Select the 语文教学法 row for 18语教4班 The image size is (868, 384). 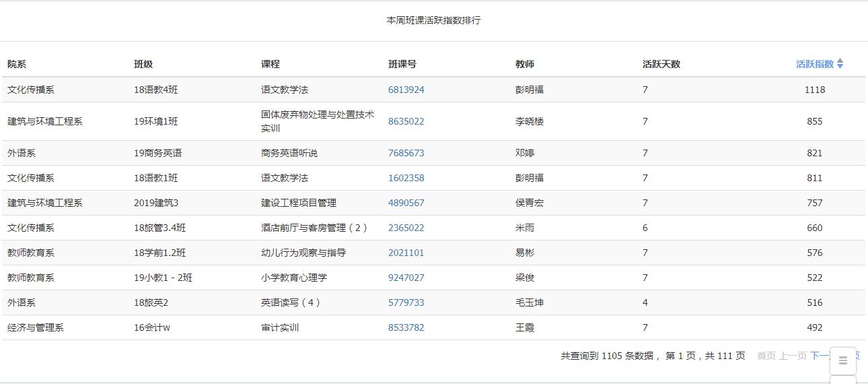(x=433, y=90)
